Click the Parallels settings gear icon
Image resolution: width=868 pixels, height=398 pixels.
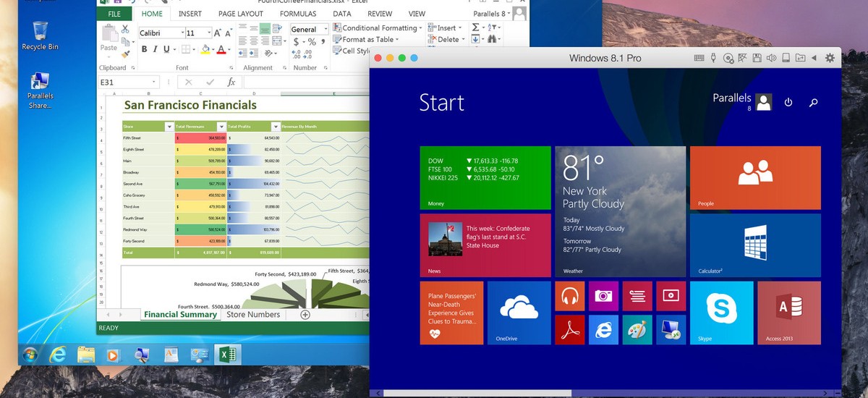[x=830, y=58]
